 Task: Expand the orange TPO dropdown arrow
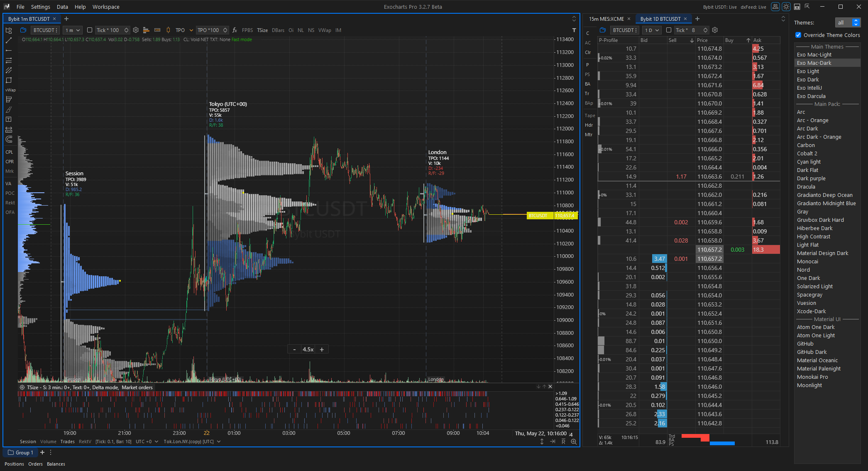pos(191,30)
